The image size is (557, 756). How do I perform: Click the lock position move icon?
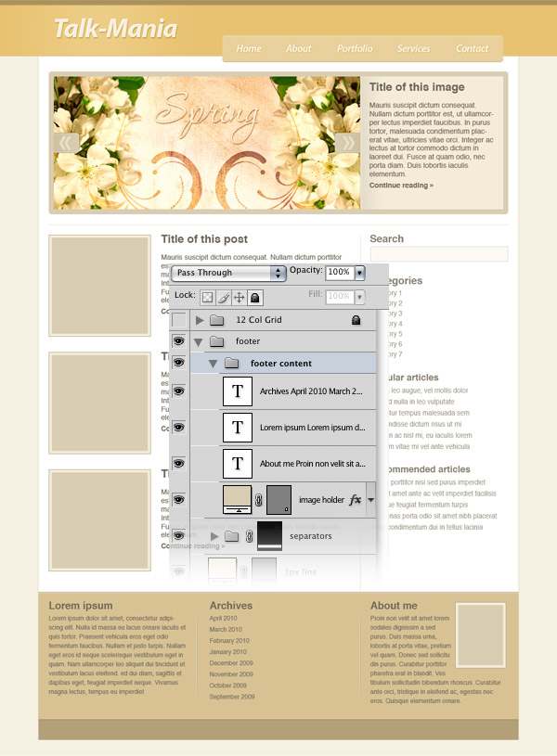[x=239, y=298]
